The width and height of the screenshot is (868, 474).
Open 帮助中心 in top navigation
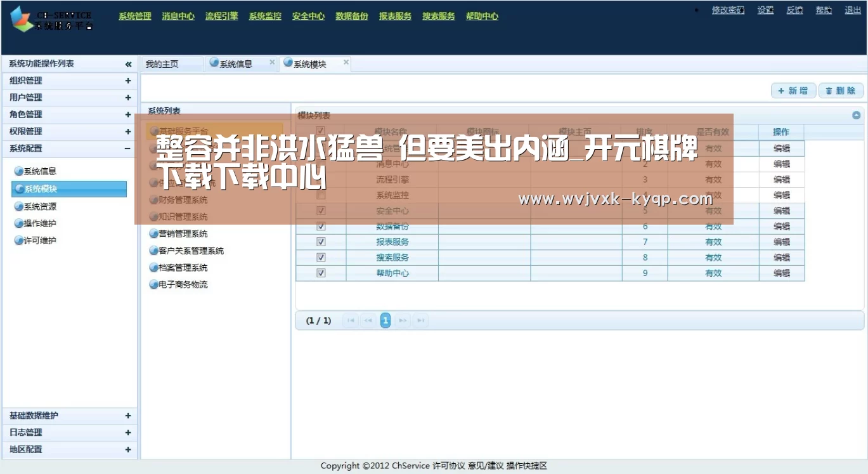[x=482, y=16]
